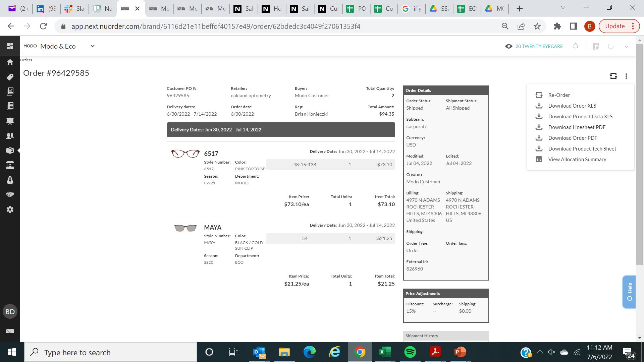
Task: Open the three-dot order actions menu
Action: [x=626, y=76]
